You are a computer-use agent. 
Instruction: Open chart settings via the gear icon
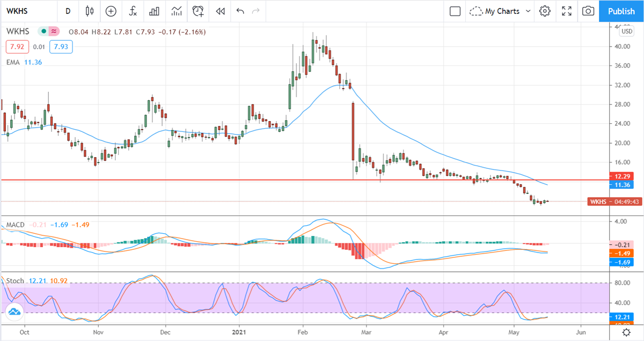pos(545,11)
